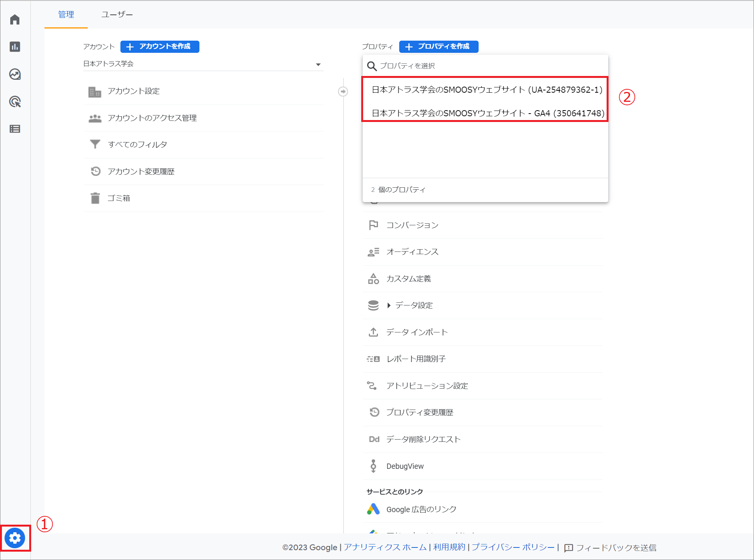Open the Explore icon in sidebar
The width and height of the screenshot is (754, 560).
(x=15, y=74)
